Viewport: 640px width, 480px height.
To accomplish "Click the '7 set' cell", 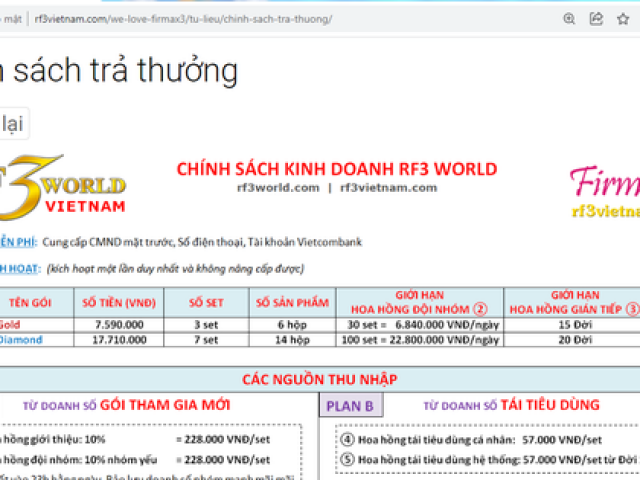I will pyautogui.click(x=206, y=340).
